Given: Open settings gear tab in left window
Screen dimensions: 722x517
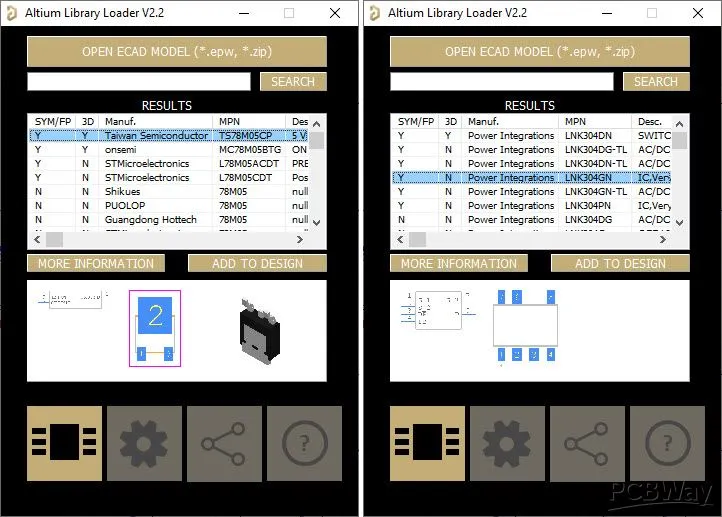Looking at the screenshot, I should pos(145,443).
